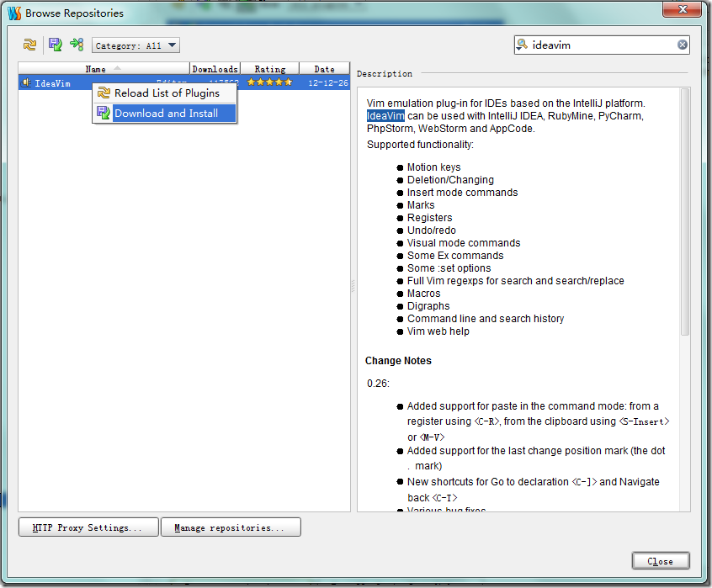
Task: Click the 'Visual mode commands' list item
Action: (464, 243)
